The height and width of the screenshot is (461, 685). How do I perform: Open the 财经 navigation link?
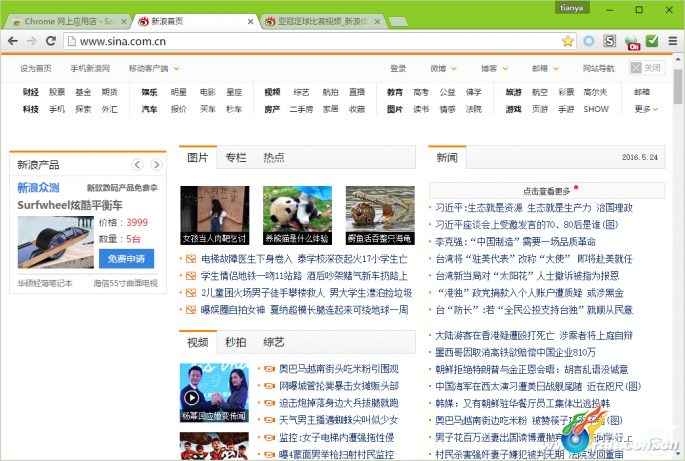31,92
